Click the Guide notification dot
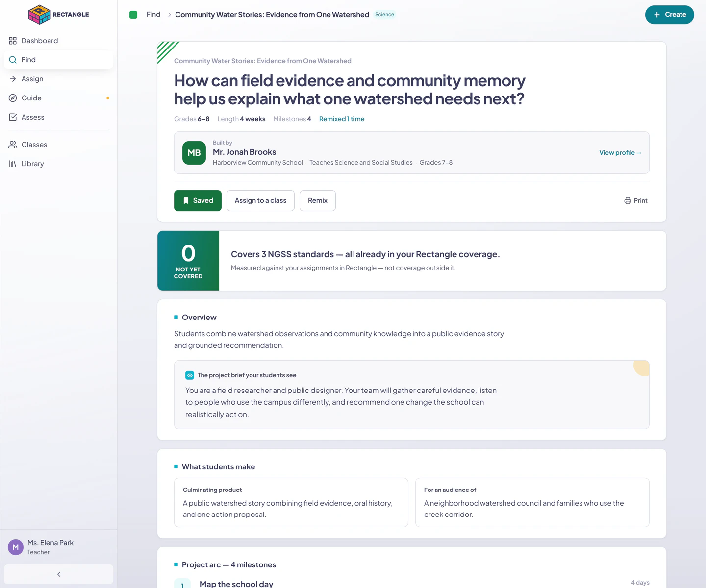Viewport: 706px width, 588px height. (x=108, y=98)
